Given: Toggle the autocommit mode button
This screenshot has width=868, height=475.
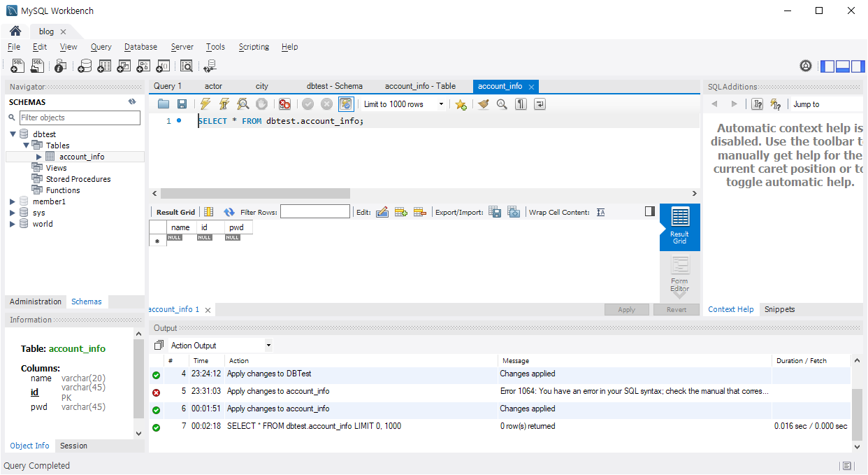Looking at the screenshot, I should coord(346,104).
